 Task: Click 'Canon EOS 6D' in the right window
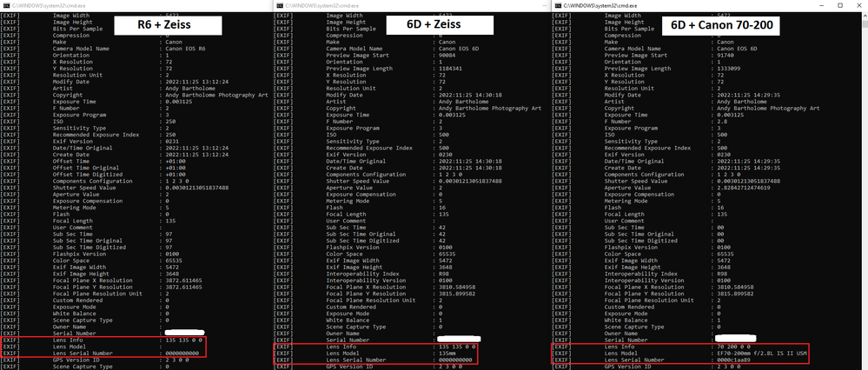click(x=736, y=49)
